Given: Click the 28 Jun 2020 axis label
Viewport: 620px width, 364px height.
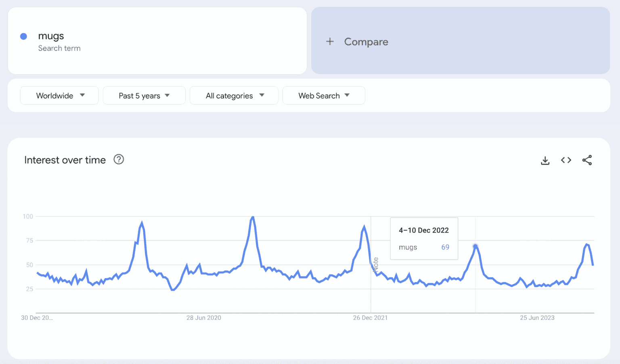Looking at the screenshot, I should click(203, 318).
